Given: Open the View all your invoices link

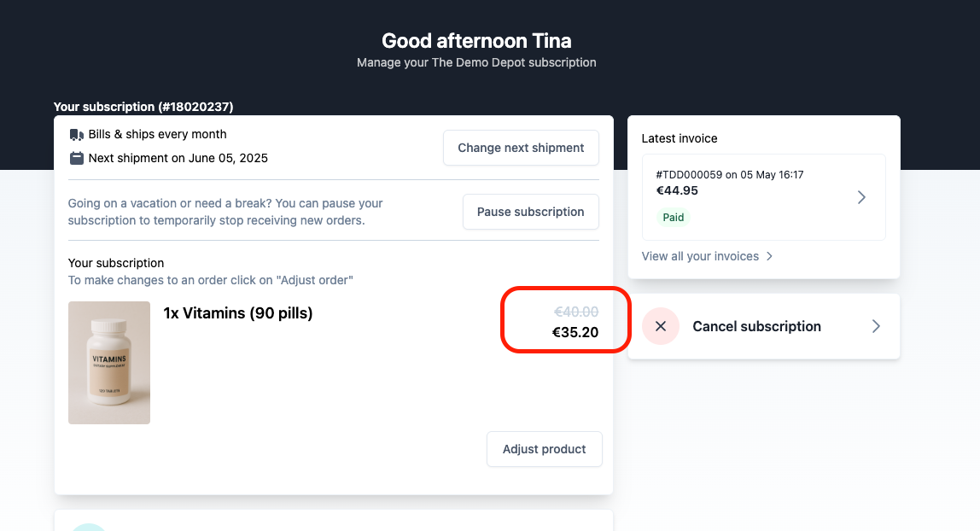Looking at the screenshot, I should tap(707, 256).
